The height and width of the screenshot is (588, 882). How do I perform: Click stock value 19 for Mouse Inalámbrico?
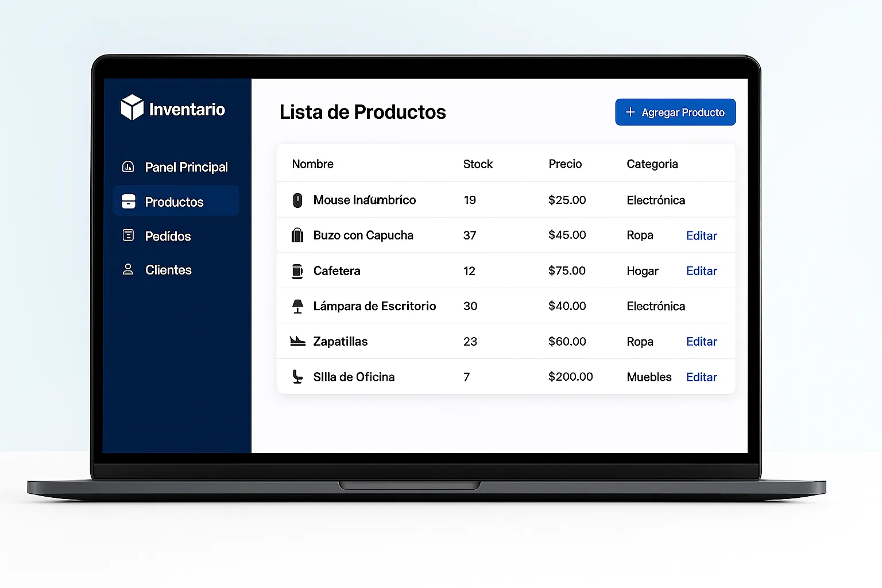coord(470,200)
